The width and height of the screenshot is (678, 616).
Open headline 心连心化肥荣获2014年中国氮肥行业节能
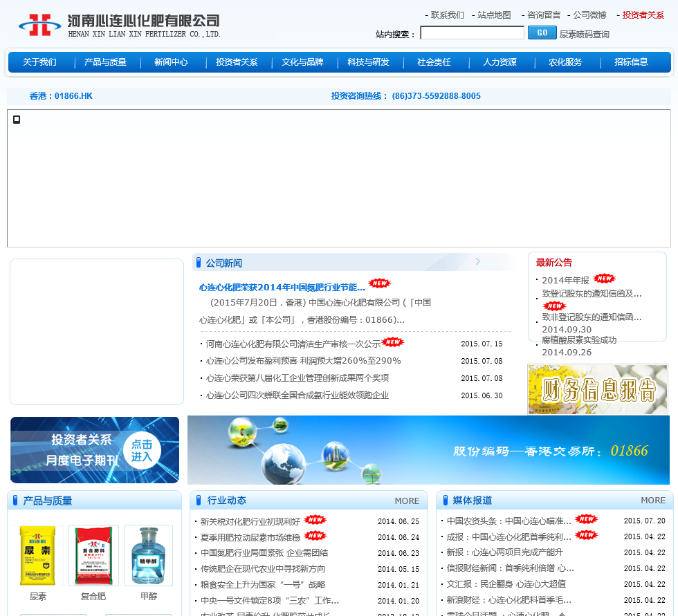pos(282,288)
